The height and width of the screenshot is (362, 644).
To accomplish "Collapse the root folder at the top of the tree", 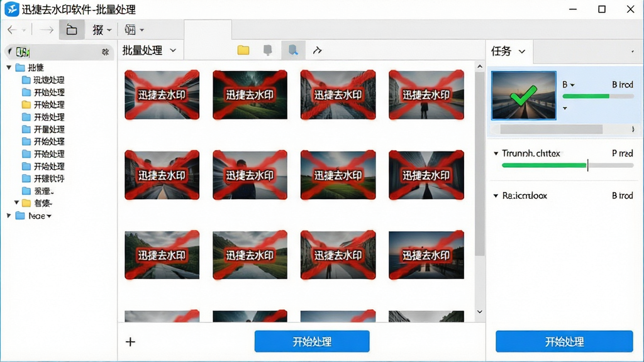I will 9,67.
